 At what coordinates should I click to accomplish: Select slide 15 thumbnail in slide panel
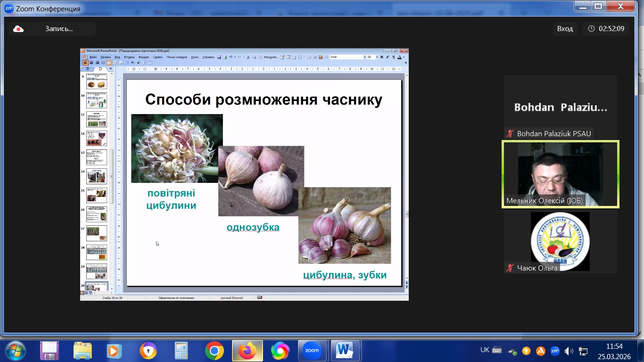[97, 195]
